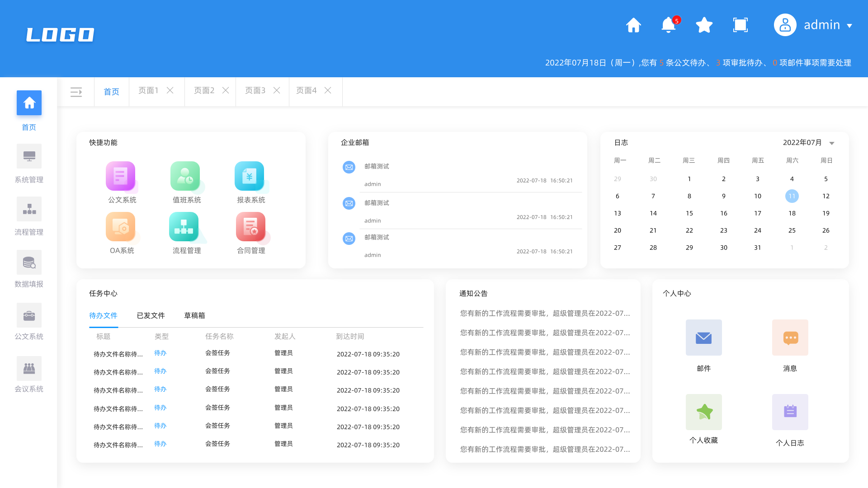Click the 到达时间 column header

click(350, 336)
